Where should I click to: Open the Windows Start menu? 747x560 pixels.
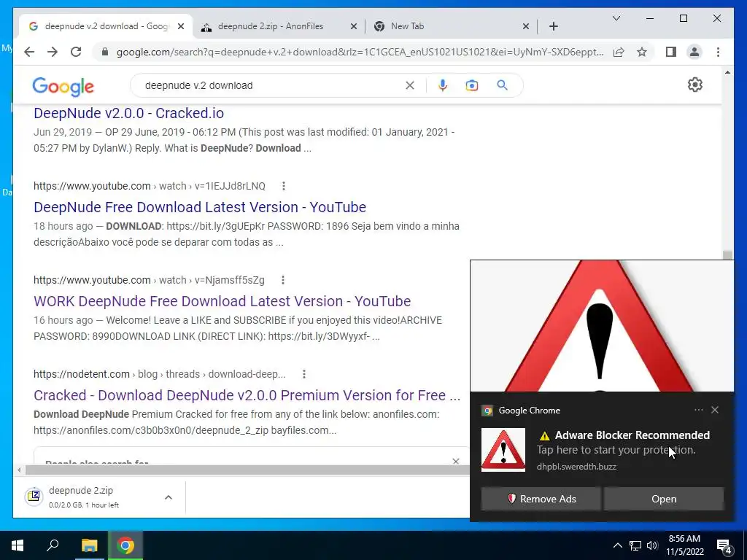pos(18,545)
